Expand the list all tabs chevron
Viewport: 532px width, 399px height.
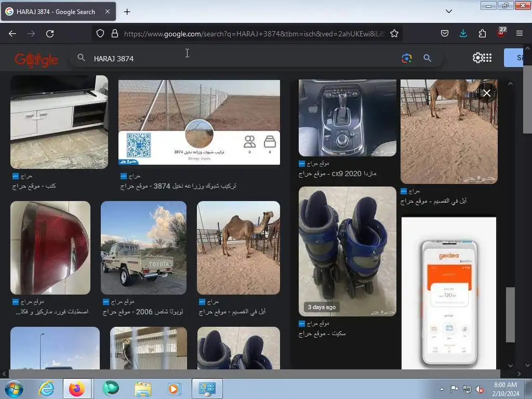coord(448,11)
